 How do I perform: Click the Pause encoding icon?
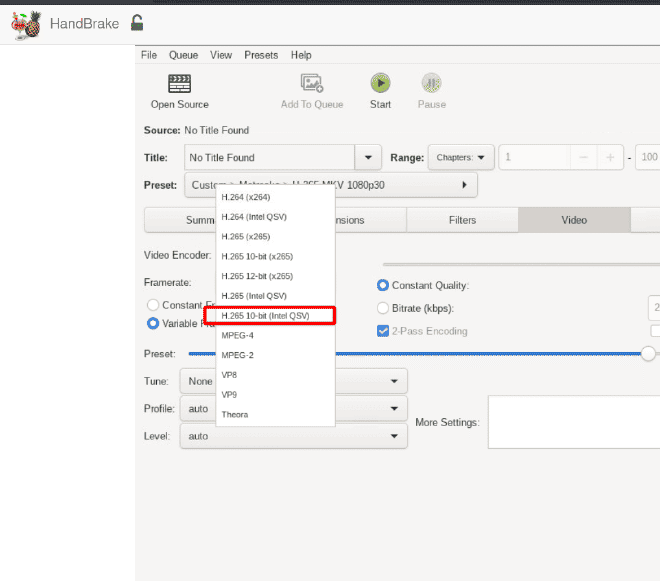431,83
